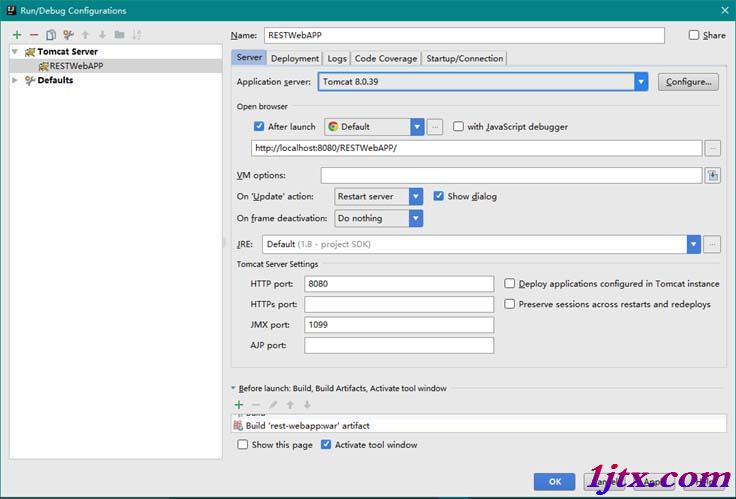This screenshot has width=736, height=499.
Task: Move before-launch task up arrow
Action: [290, 405]
